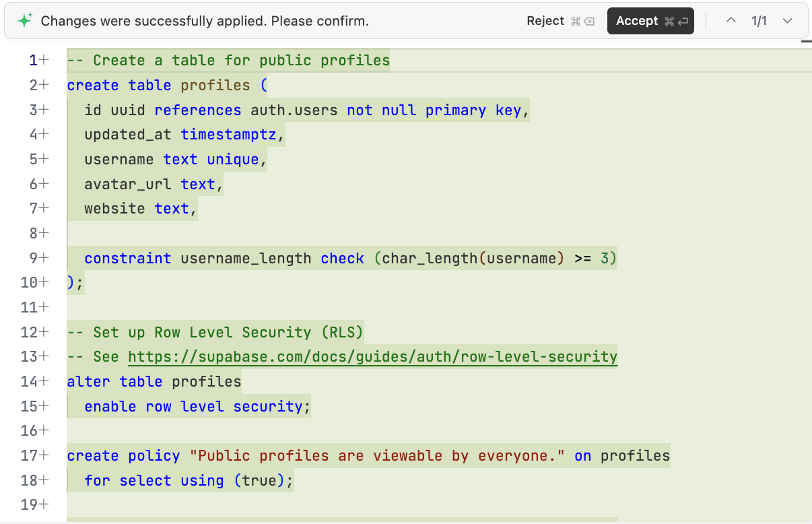This screenshot has width=812, height=524.
Task: Click "avatar_url" column name on line 6
Action: [128, 185]
